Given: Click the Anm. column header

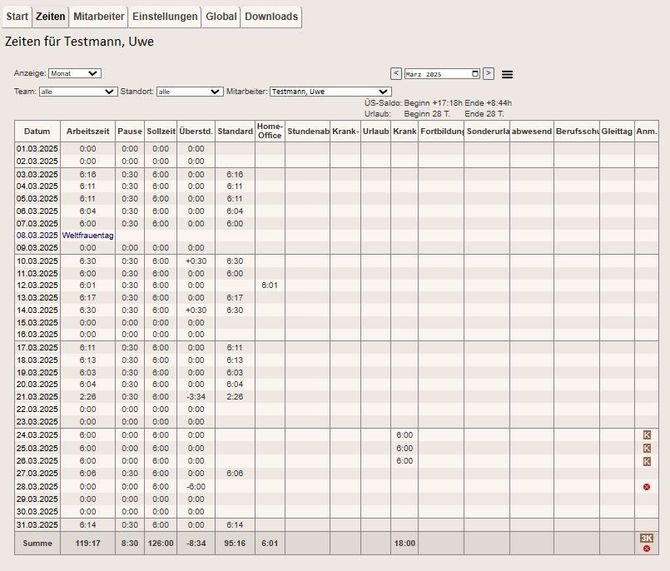Looking at the screenshot, I should [646, 131].
